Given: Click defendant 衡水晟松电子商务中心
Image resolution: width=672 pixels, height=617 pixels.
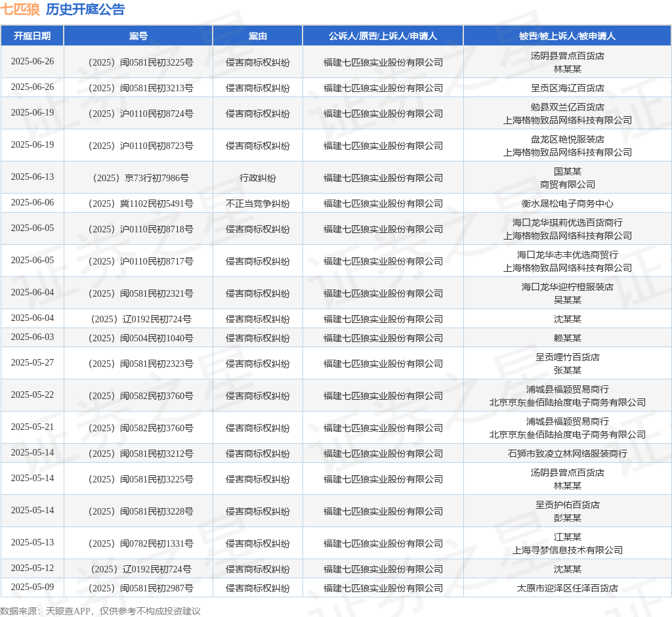Looking at the screenshot, I should pyautogui.click(x=568, y=203).
